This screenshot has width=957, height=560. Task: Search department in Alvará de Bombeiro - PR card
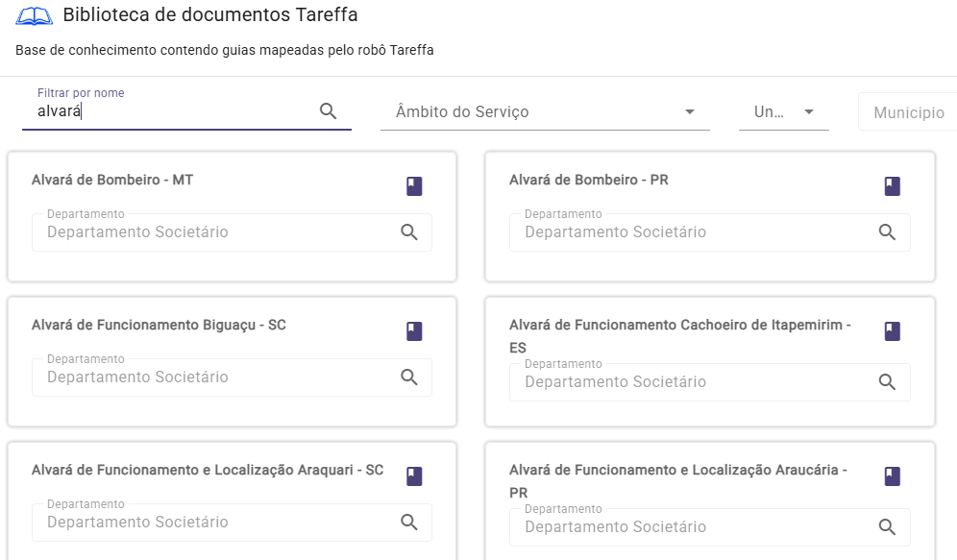tap(887, 232)
